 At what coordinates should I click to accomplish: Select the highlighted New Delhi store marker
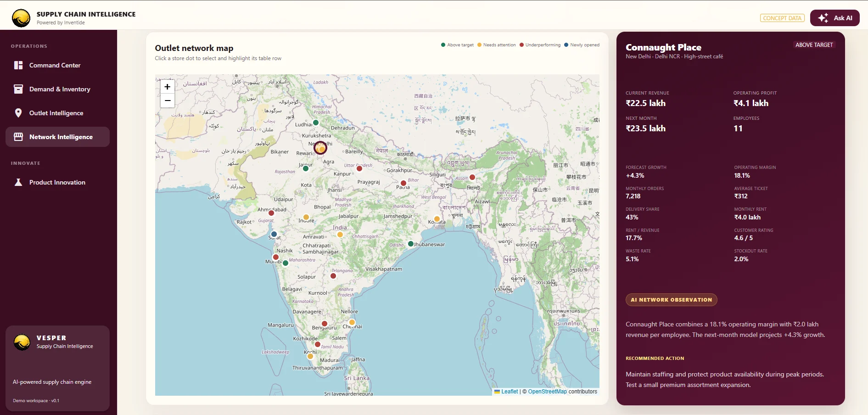[320, 148]
